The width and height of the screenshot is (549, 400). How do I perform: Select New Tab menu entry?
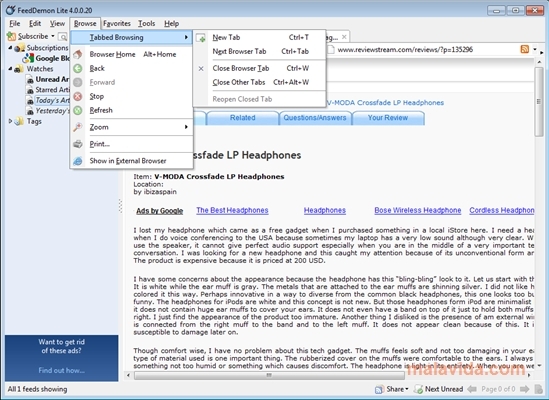pos(259,37)
